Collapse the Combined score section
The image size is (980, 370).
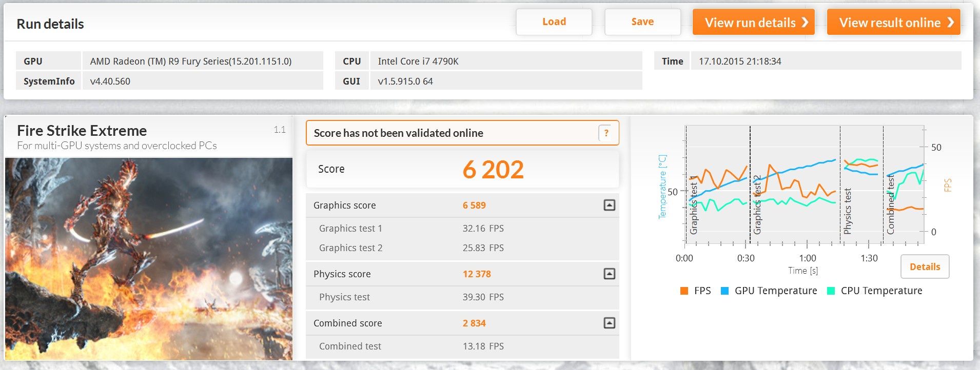[609, 323]
